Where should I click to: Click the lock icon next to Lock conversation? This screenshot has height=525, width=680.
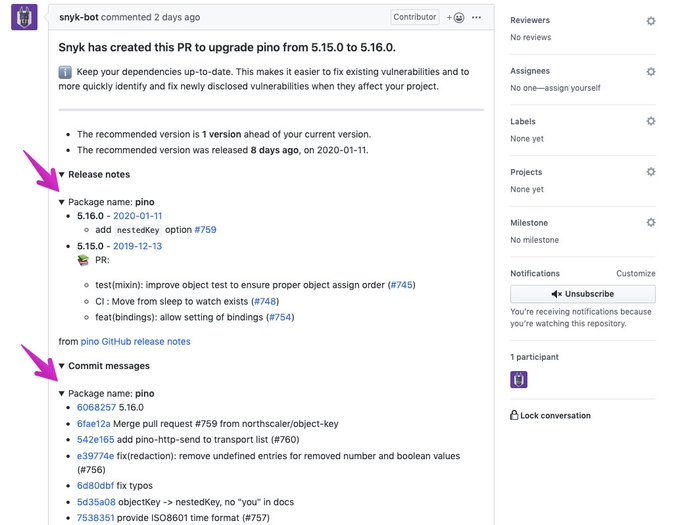point(514,415)
